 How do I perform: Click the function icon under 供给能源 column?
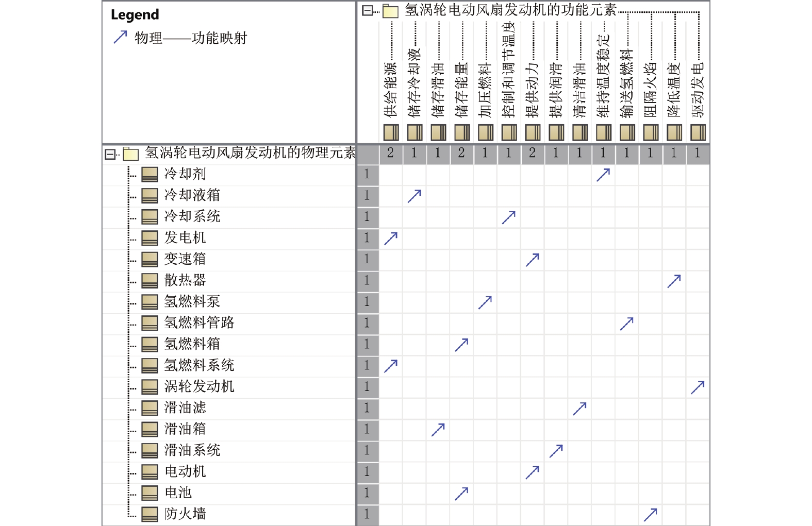tap(391, 132)
